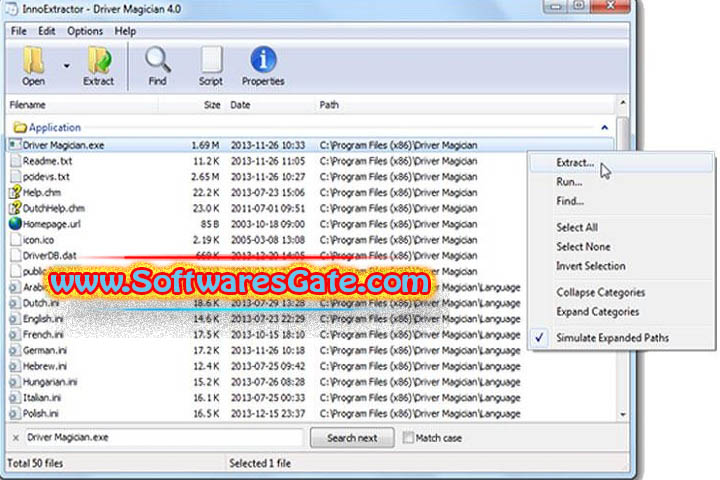Viewport: 720px width, 480px height.
Task: Select the icon.ico file icon
Action: click(x=16, y=240)
